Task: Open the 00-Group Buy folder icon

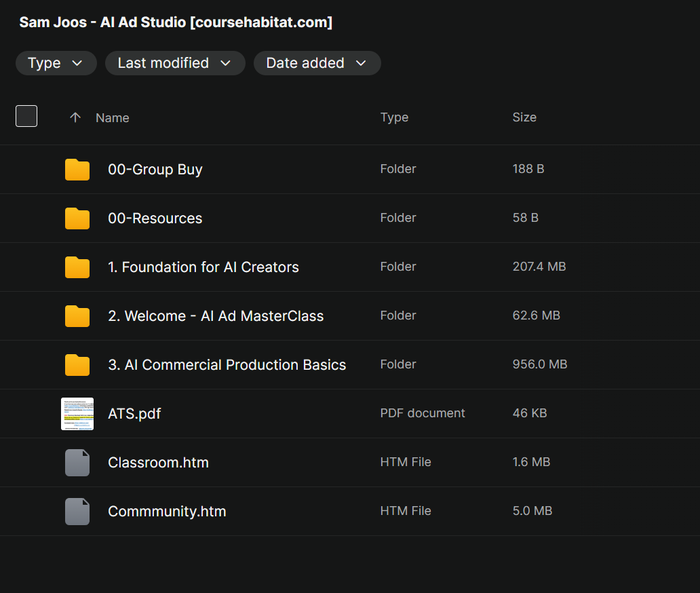Action: tap(77, 169)
